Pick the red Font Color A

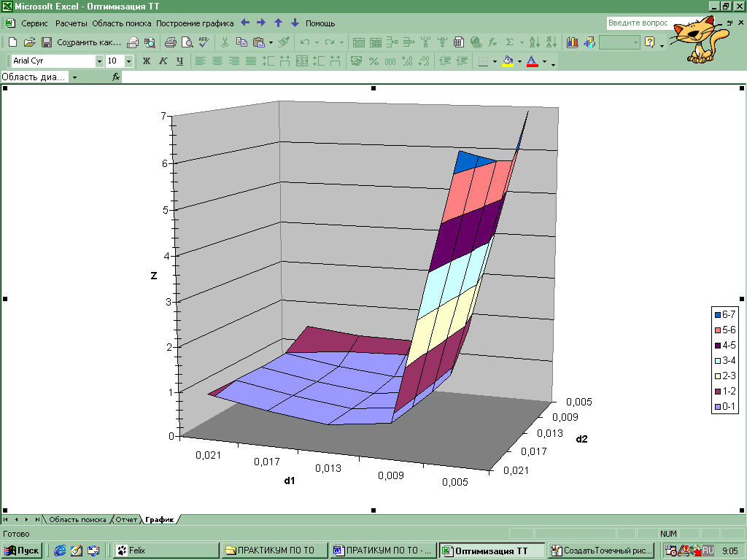[532, 61]
